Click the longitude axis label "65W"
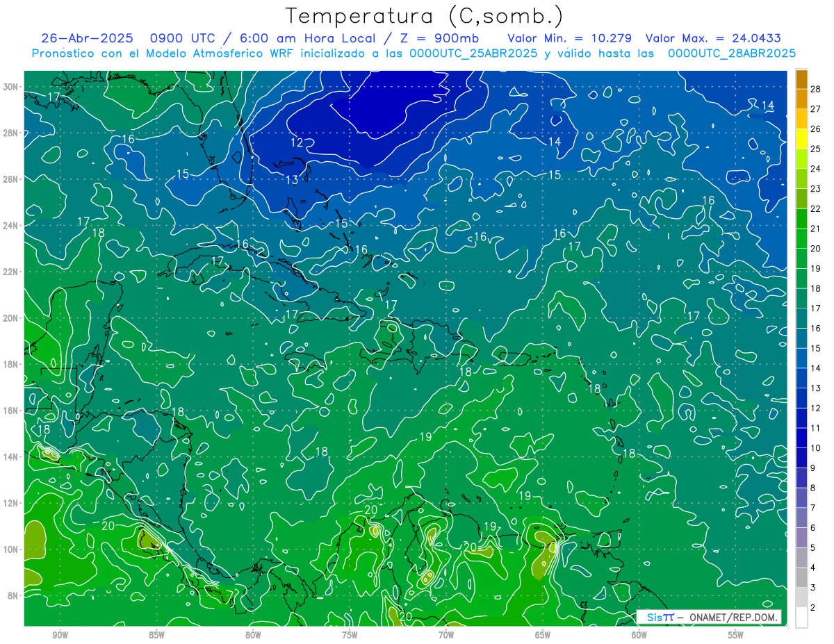 tap(543, 635)
